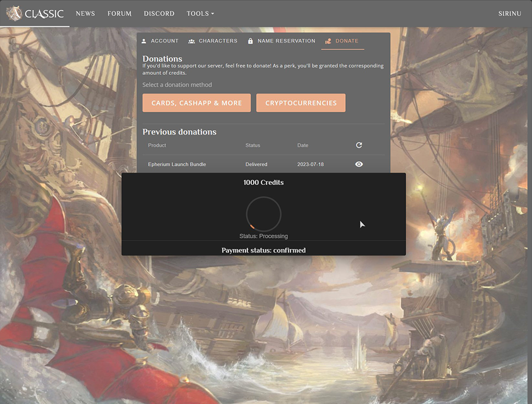532x404 pixels.
Task: Click the Payment status: confirmed message
Action: (x=264, y=250)
